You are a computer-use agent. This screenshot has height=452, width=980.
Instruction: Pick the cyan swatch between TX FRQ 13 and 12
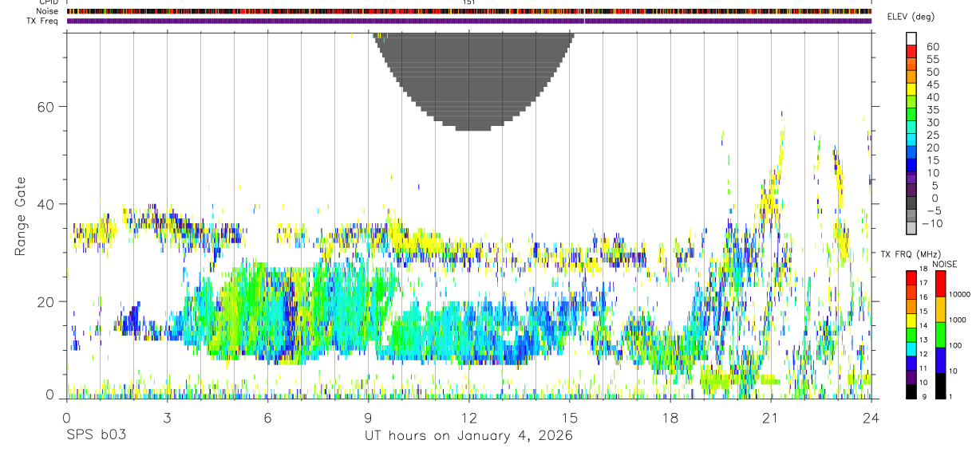pyautogui.click(x=911, y=349)
